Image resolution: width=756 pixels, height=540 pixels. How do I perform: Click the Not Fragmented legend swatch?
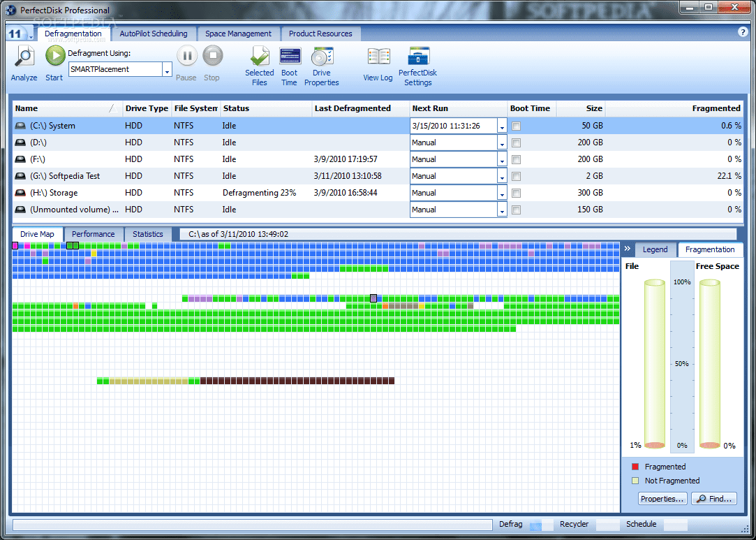(x=635, y=481)
